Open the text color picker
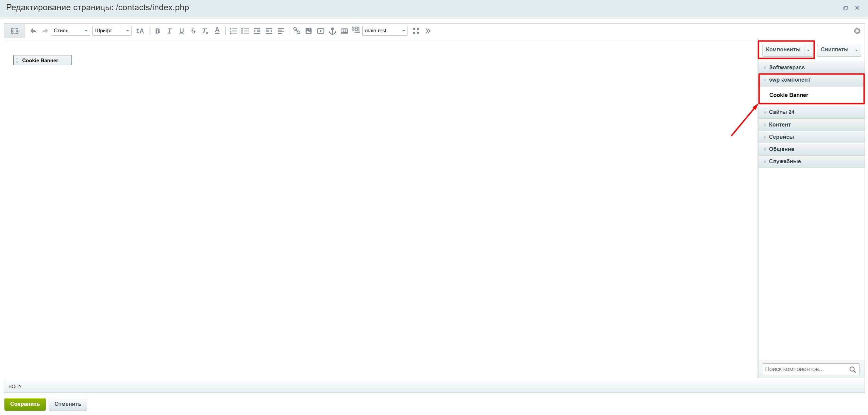This screenshot has height=415, width=868. [x=217, y=31]
